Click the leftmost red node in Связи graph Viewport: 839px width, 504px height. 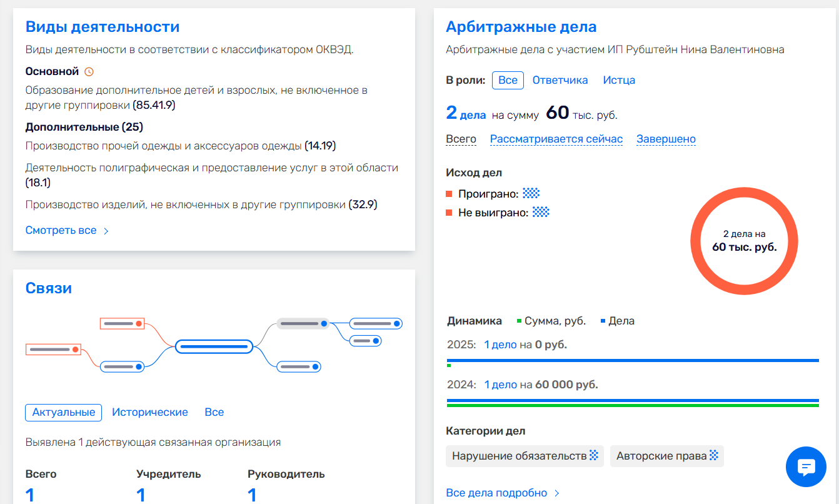[54, 350]
